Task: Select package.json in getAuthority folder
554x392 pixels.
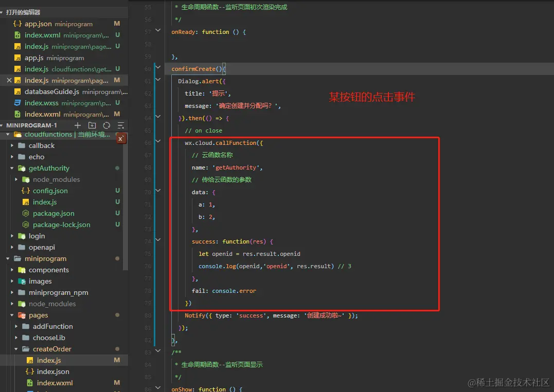Action: pyautogui.click(x=53, y=214)
